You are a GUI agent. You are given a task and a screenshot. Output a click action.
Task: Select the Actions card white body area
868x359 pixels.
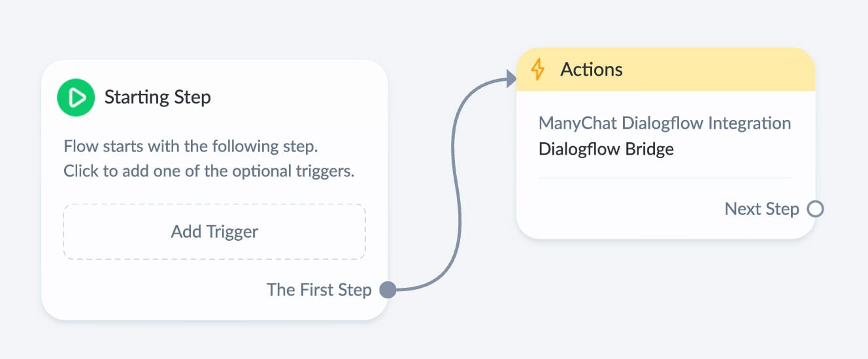tap(665, 164)
